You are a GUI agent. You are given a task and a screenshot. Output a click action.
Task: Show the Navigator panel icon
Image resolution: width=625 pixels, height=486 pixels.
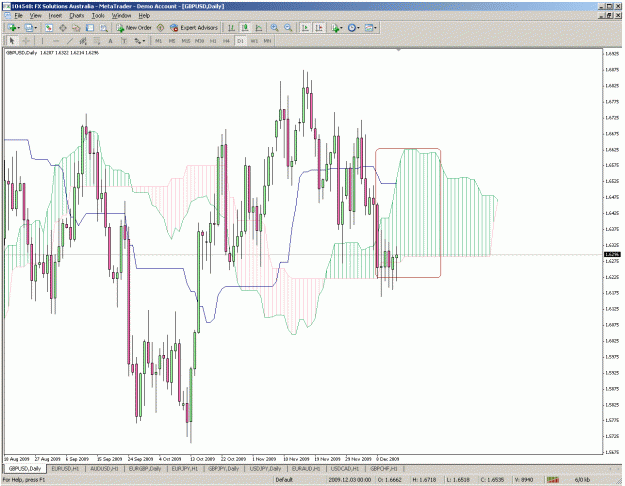coord(76,28)
